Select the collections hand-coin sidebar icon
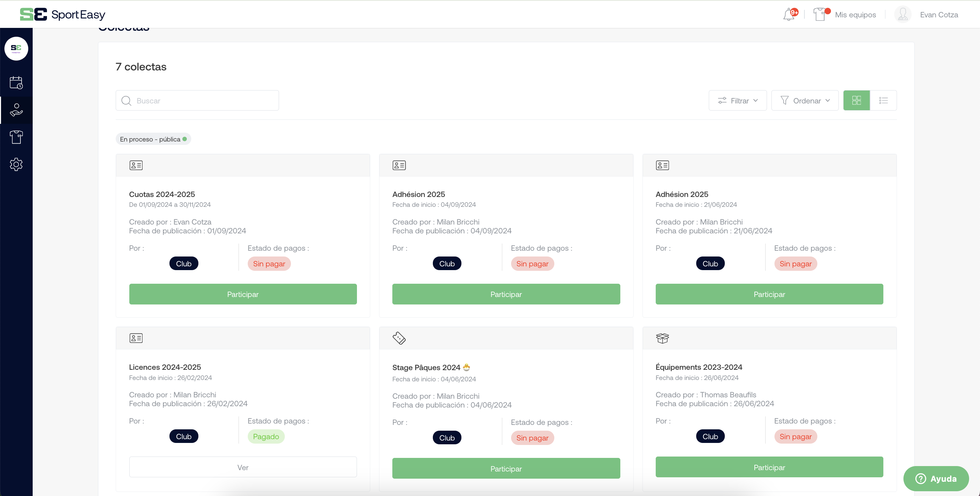 point(16,110)
